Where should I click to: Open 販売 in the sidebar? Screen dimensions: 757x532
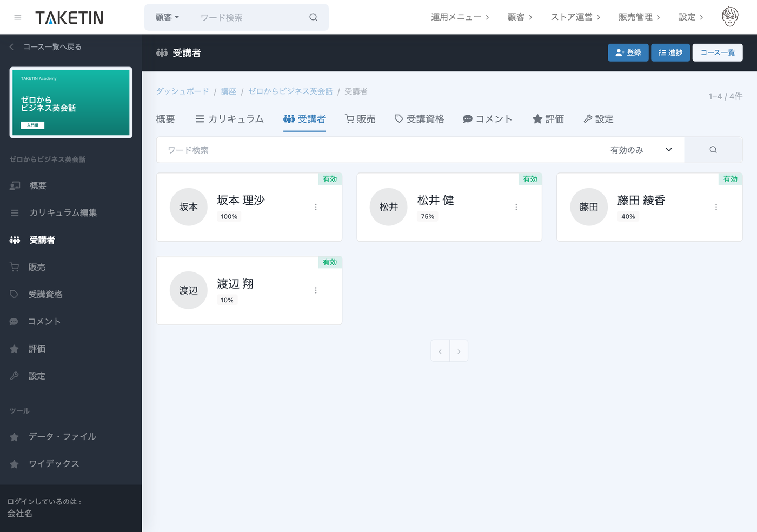click(x=28, y=267)
